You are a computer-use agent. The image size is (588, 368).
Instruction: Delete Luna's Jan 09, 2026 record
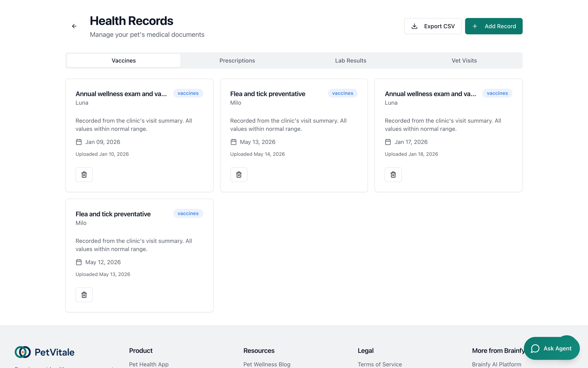click(84, 175)
